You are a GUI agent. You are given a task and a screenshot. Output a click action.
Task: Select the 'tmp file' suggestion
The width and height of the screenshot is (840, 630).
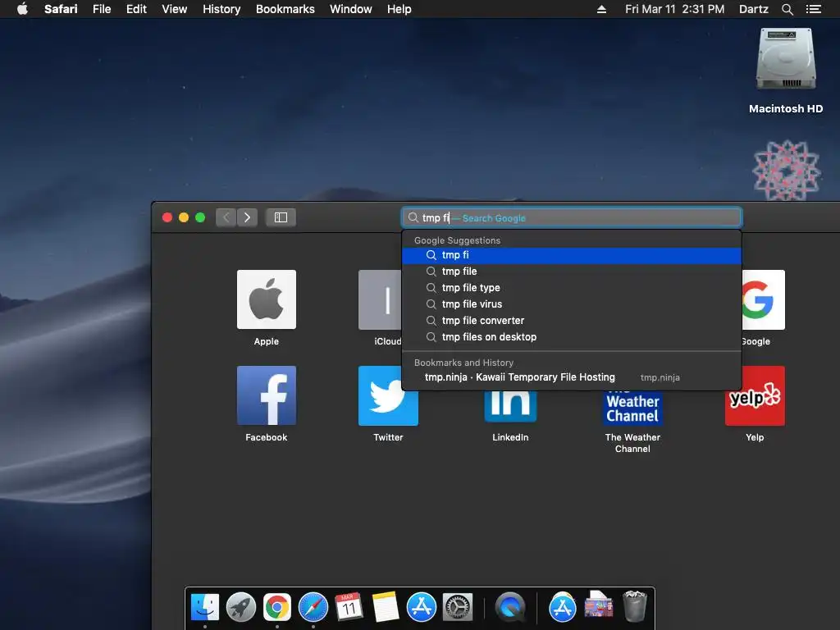pyautogui.click(x=572, y=272)
